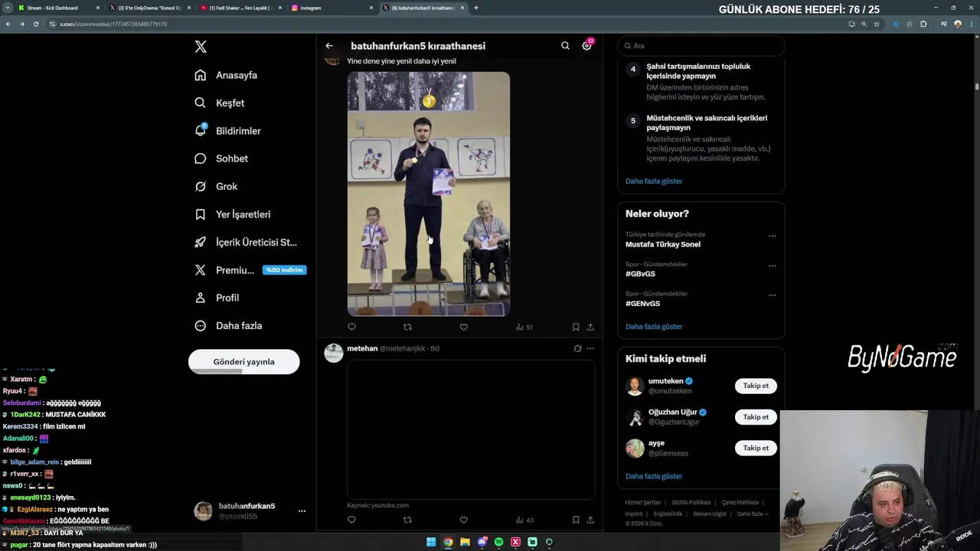Open Spotify from the taskbar

(498, 542)
